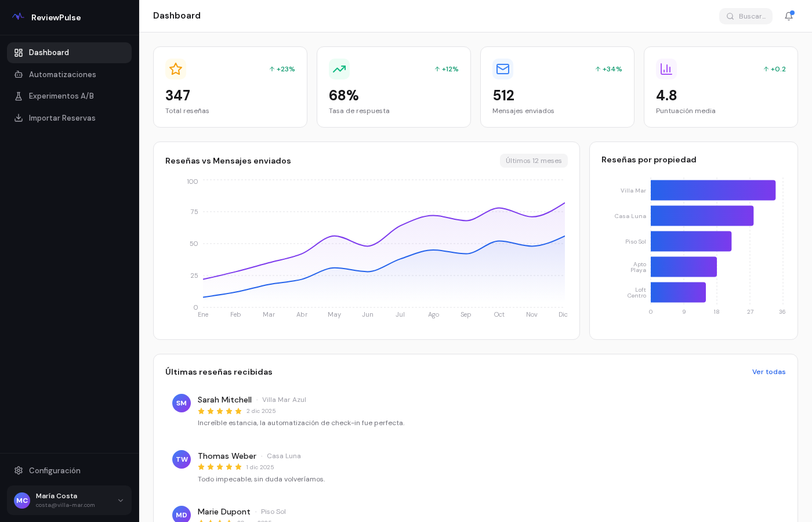
Task: Select the Automatizaciones sidebar icon
Action: 18,74
